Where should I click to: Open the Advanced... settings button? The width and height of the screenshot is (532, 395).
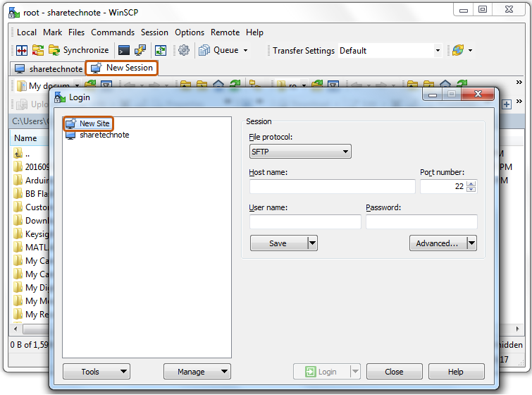coord(438,243)
